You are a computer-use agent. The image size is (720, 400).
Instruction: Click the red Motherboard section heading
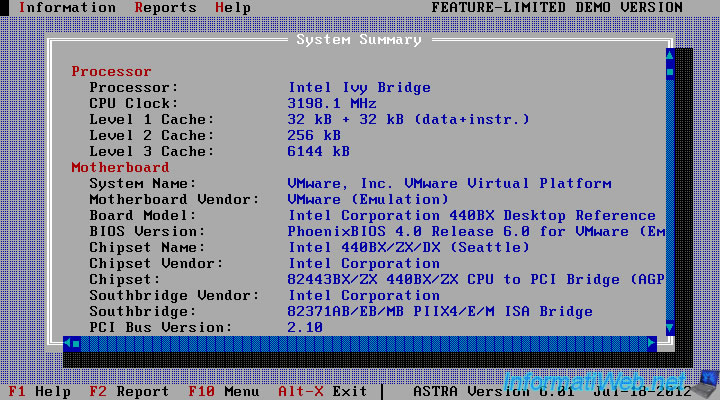coord(120,168)
